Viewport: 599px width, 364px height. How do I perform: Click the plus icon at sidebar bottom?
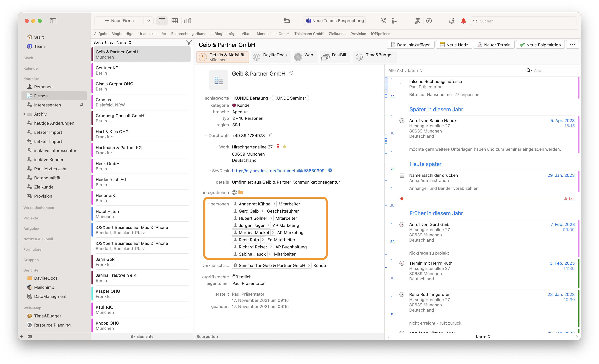tap(21, 336)
